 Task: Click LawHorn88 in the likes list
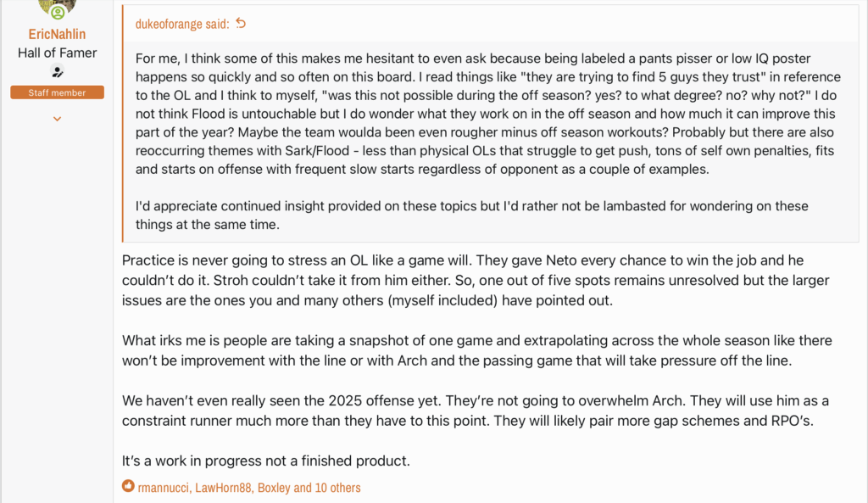tap(224, 488)
